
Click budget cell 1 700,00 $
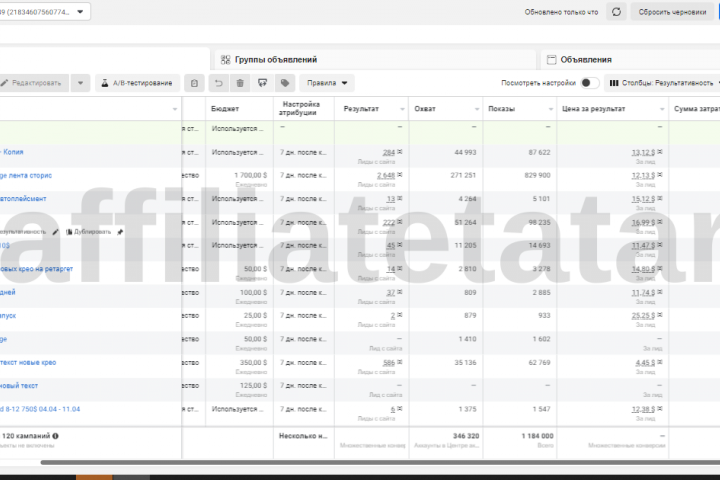pos(250,175)
